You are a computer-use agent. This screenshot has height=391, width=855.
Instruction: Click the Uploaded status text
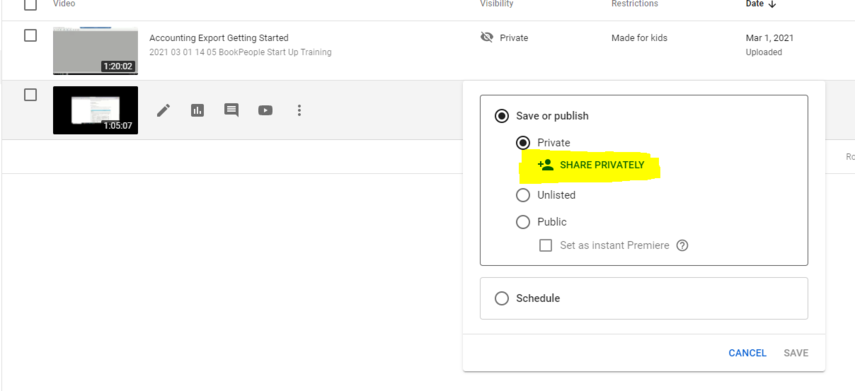point(763,52)
